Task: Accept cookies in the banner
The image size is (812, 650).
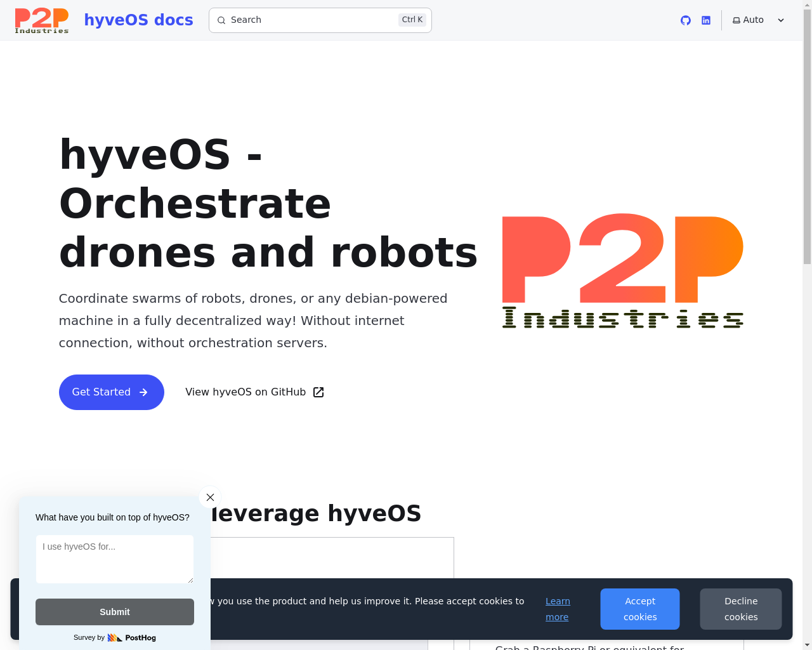Action: point(640,609)
